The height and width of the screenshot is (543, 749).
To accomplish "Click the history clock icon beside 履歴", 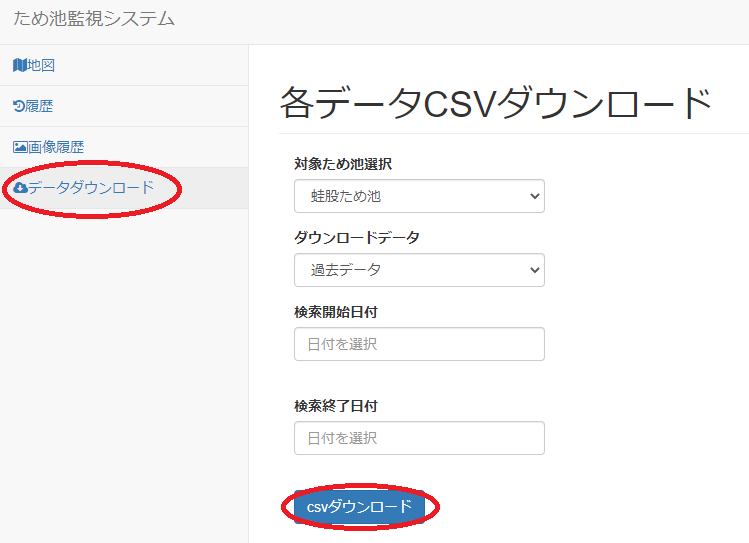I will [19, 106].
